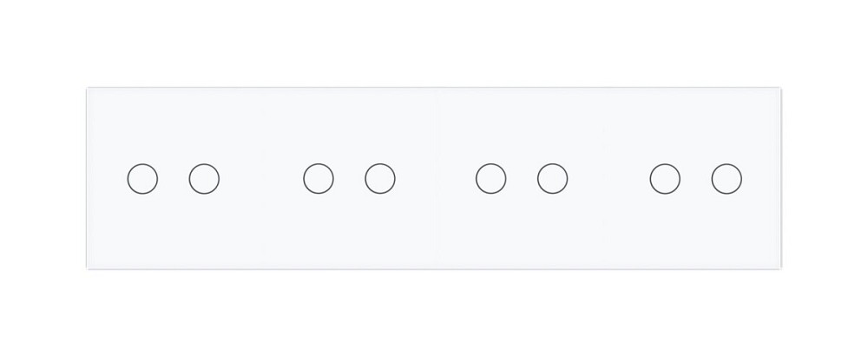This screenshot has width=868, height=357.
Task: Click blank panel between first and second pairs
Action: 261,179
